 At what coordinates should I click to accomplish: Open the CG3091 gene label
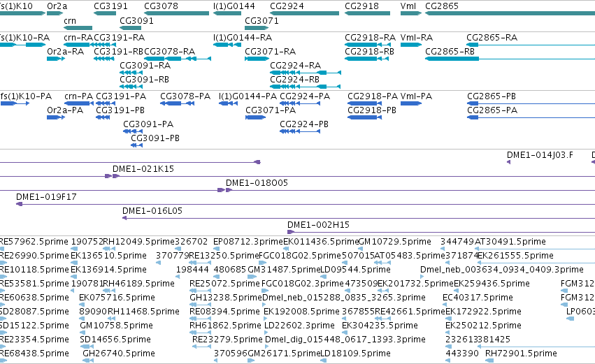[x=136, y=21]
